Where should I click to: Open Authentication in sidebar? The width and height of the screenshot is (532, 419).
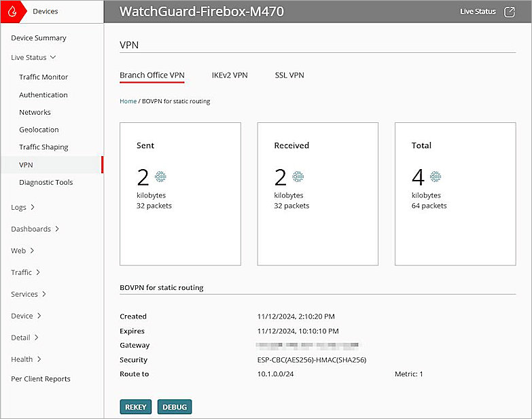(43, 95)
